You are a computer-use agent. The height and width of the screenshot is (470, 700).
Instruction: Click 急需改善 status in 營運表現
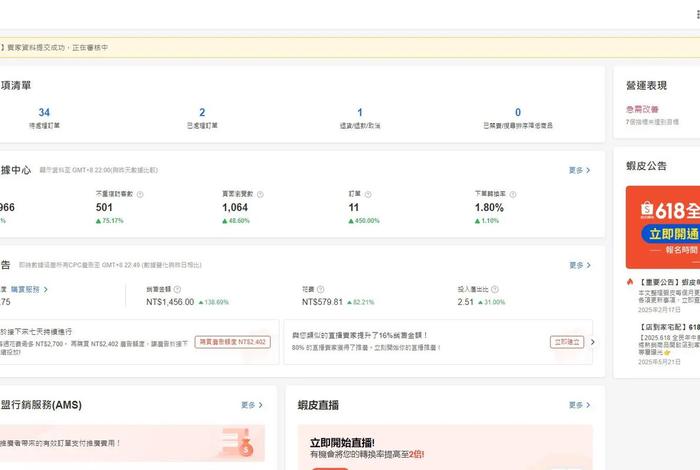pyautogui.click(x=642, y=109)
